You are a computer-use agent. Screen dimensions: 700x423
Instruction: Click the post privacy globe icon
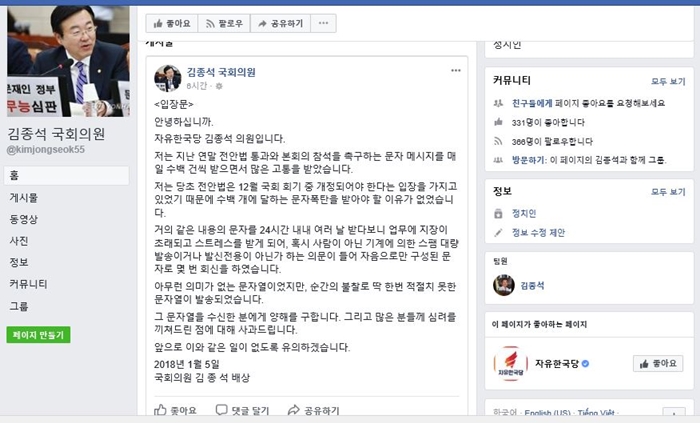click(219, 86)
